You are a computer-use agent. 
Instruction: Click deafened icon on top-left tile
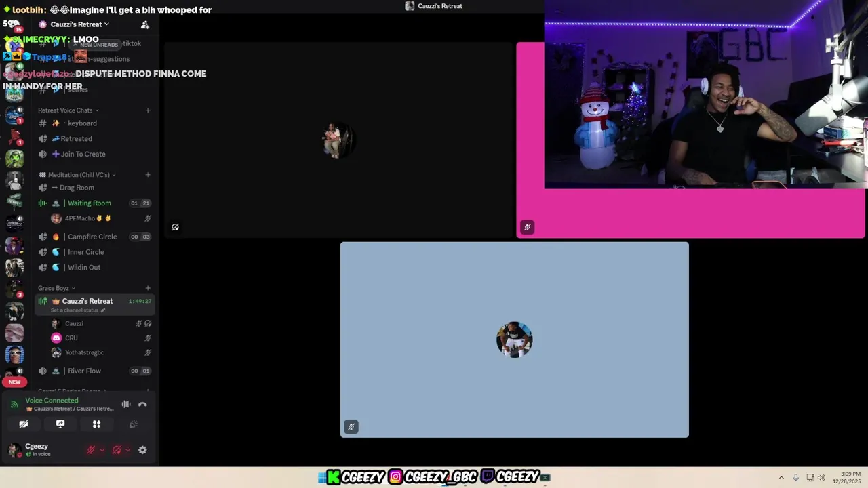coord(175,227)
